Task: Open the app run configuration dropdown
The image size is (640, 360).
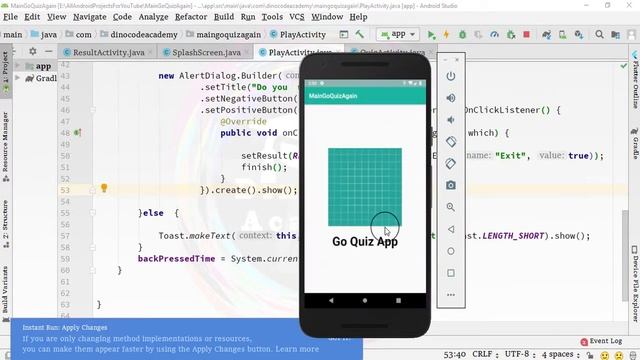Action: (x=397, y=35)
